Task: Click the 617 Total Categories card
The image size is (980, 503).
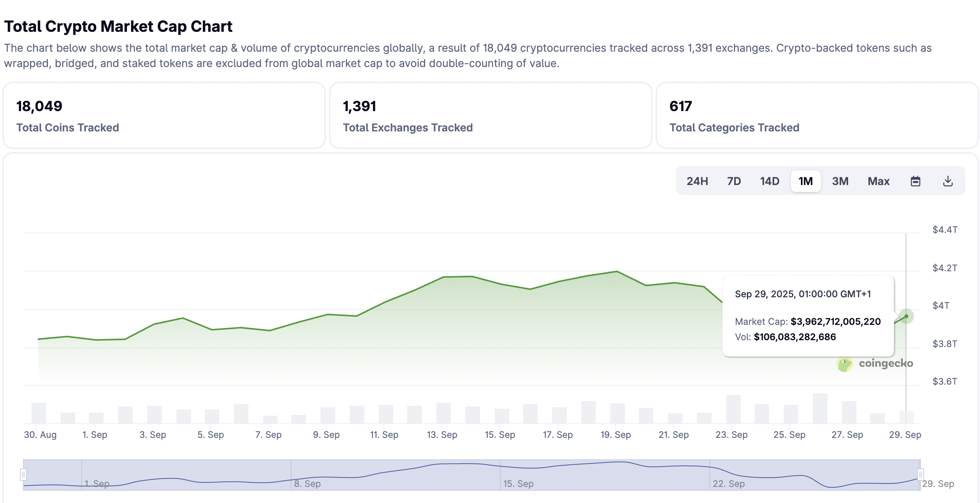Action: [x=817, y=115]
